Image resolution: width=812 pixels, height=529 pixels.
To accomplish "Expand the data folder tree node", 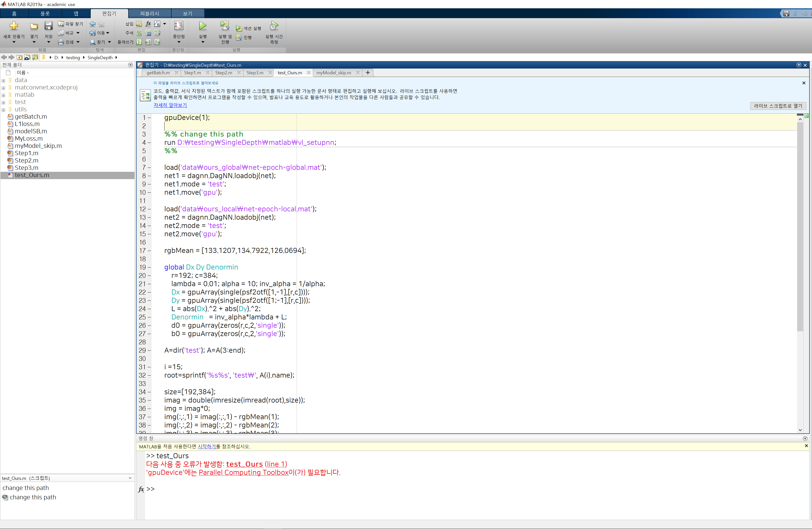I will tap(4, 81).
